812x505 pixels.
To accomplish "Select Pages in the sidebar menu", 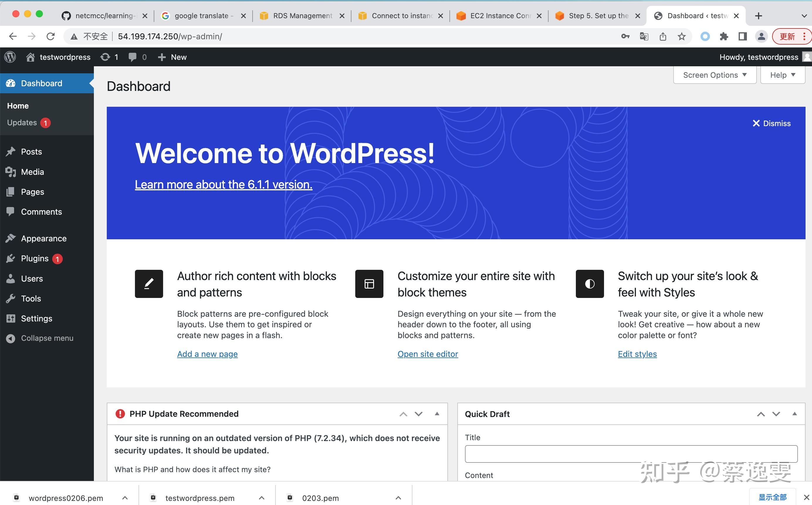I will click(x=32, y=192).
